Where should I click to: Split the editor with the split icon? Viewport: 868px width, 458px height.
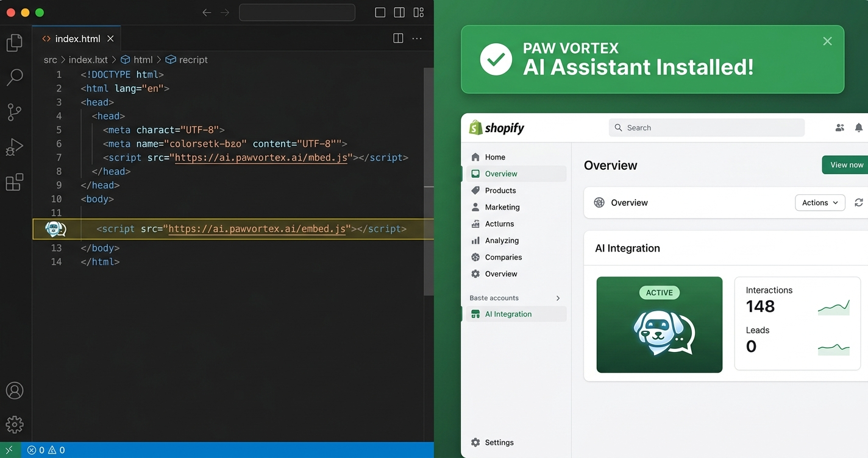398,38
